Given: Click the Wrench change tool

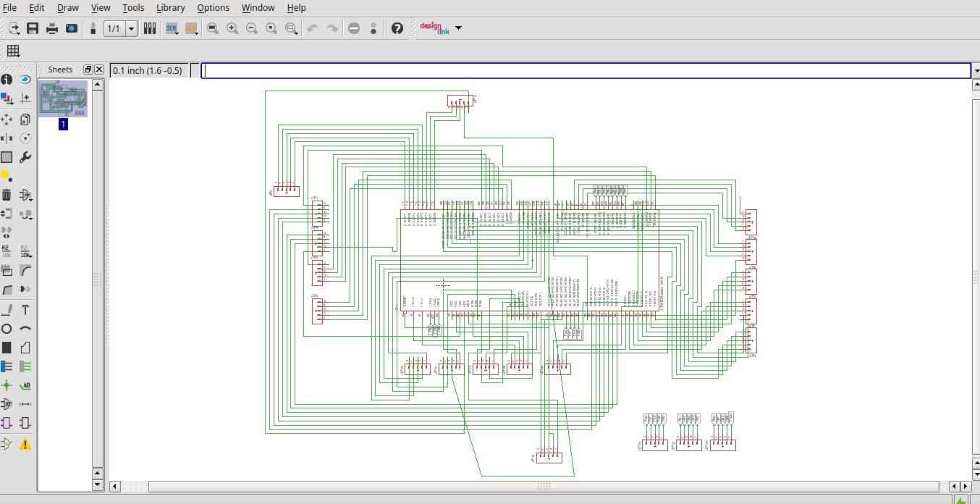Looking at the screenshot, I should 25,157.
